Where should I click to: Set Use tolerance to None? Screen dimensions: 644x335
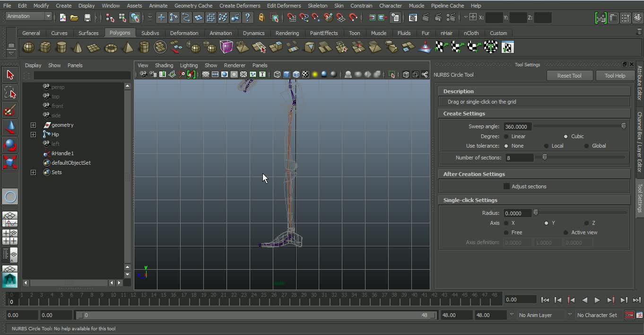pyautogui.click(x=506, y=146)
